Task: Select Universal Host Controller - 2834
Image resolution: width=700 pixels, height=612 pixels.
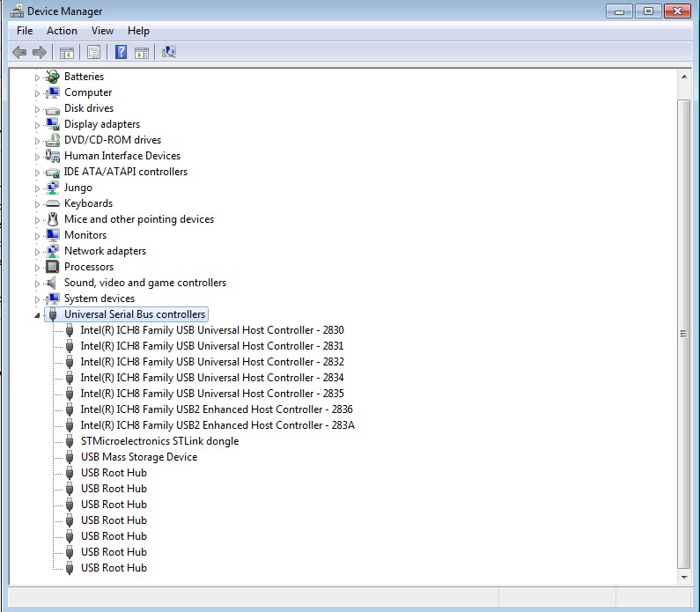Action: click(x=212, y=378)
